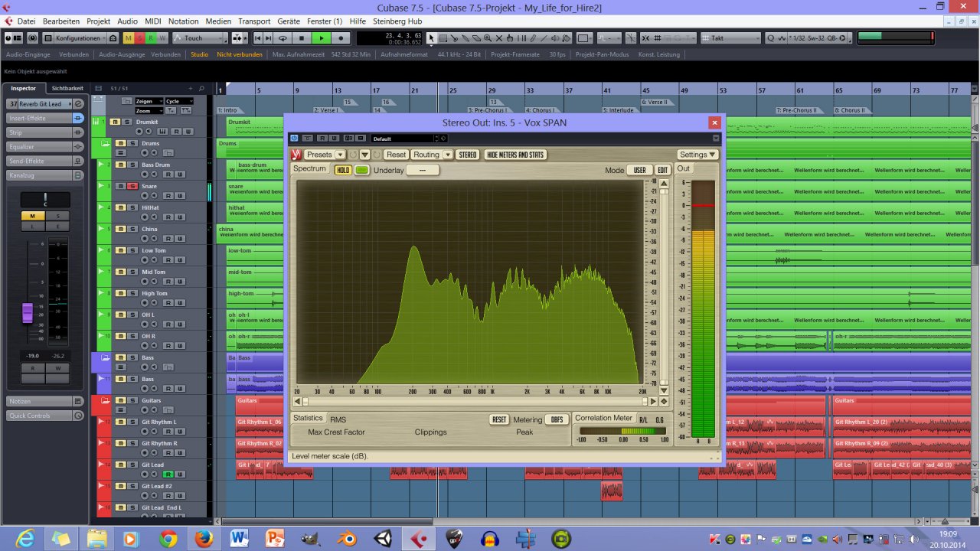Open the Transport menu
This screenshot has height=551, width=980.
coord(253,21)
